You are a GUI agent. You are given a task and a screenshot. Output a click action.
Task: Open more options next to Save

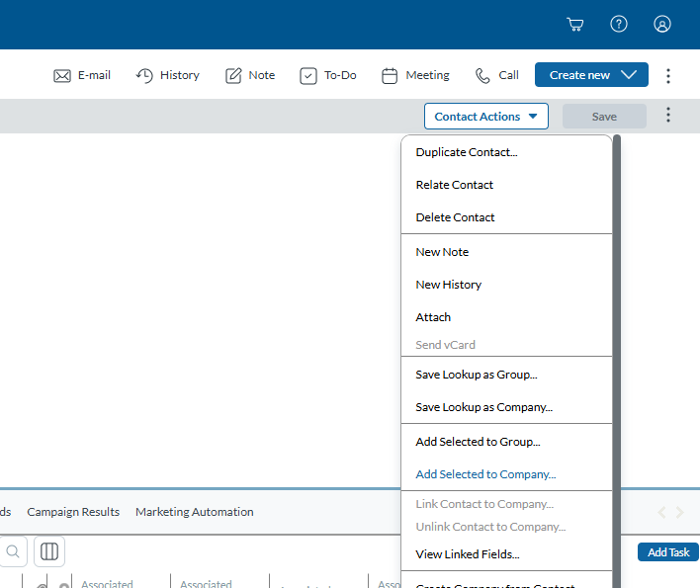click(x=667, y=115)
